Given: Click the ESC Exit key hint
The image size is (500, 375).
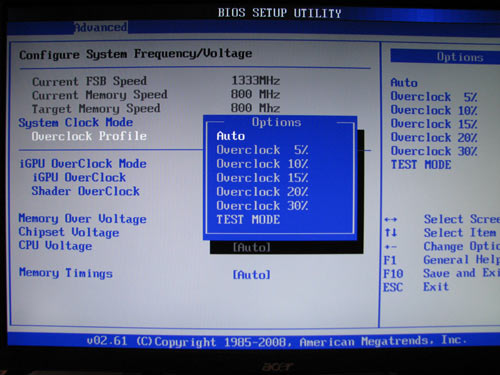Looking at the screenshot, I should 416,287.
